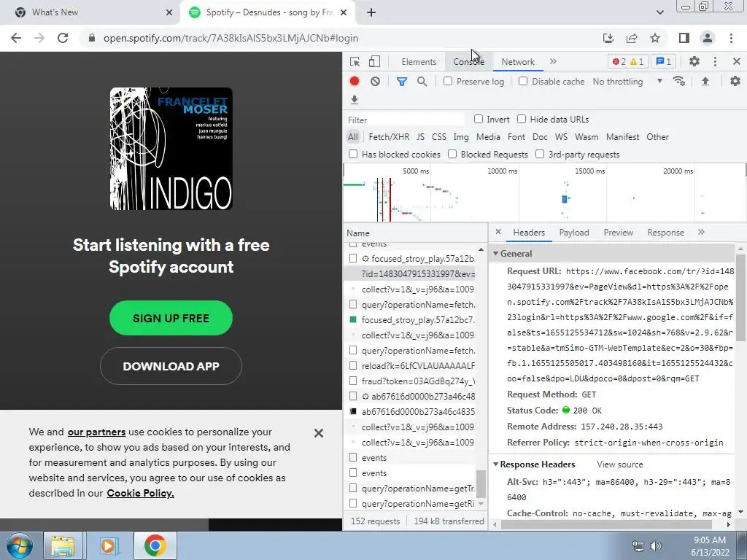The width and height of the screenshot is (747, 560).
Task: Toggle the network filter funnel icon
Action: point(402,82)
